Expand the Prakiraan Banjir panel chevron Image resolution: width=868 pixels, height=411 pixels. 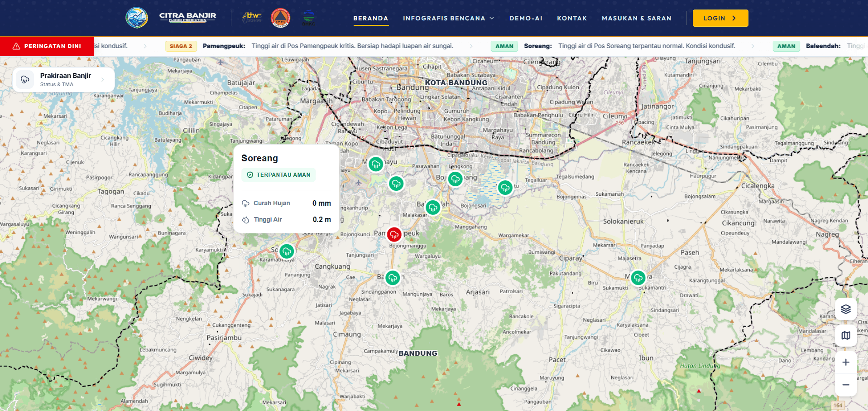103,80
